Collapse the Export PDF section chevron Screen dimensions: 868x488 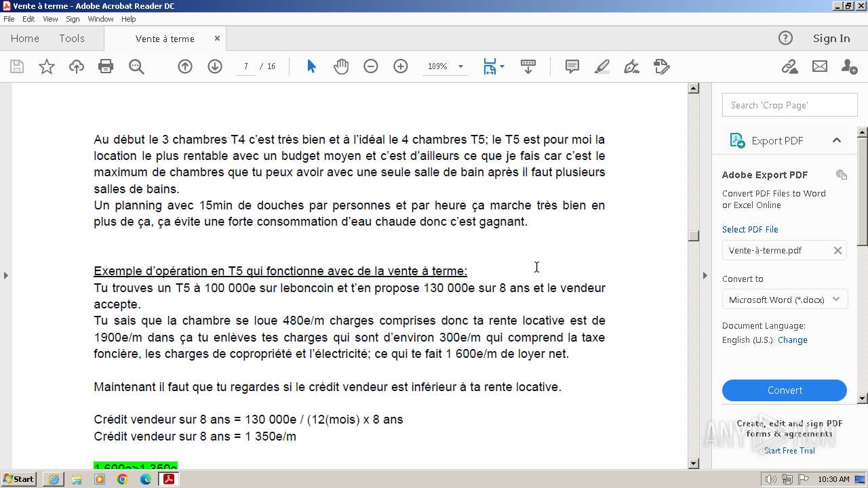[836, 140]
